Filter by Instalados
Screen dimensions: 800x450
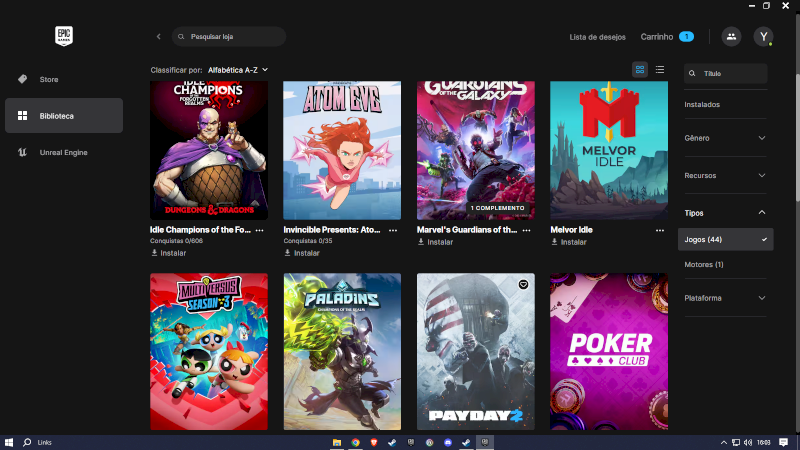(x=702, y=105)
